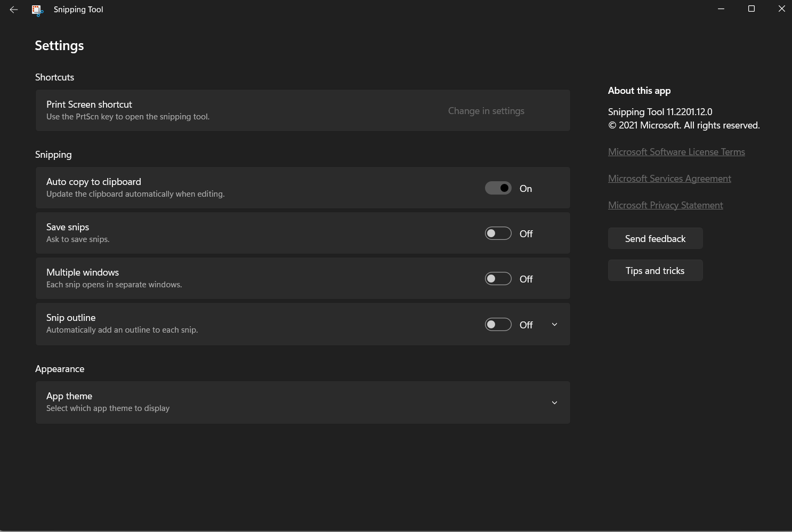Click Change in settings for Print Screen
The width and height of the screenshot is (792, 532).
pyautogui.click(x=486, y=111)
